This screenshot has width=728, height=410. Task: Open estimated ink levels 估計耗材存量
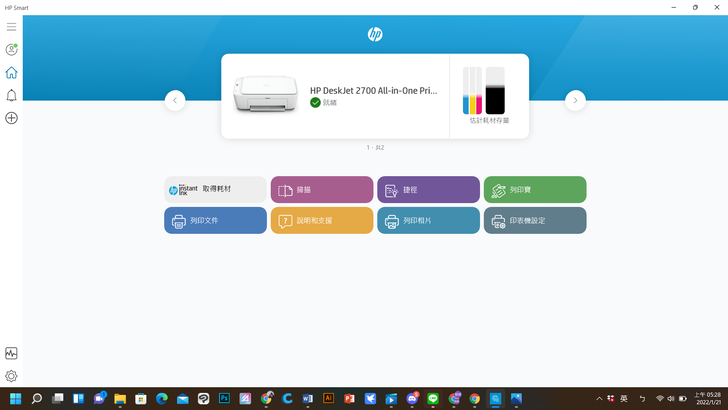click(489, 120)
